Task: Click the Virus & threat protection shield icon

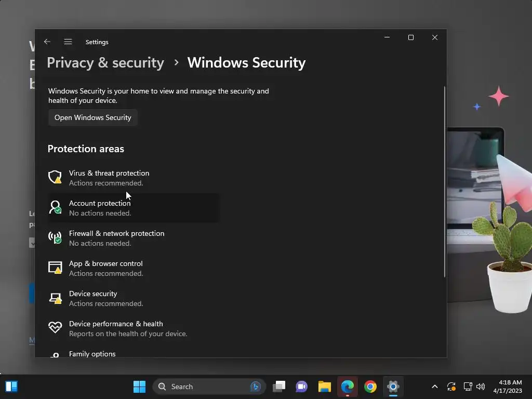Action: [55, 177]
